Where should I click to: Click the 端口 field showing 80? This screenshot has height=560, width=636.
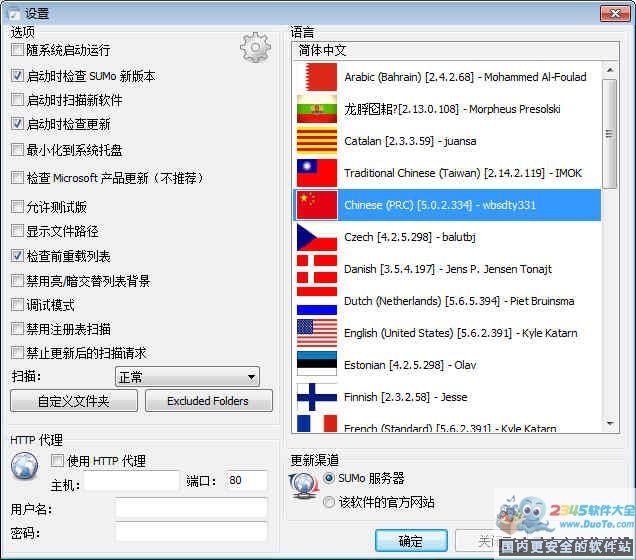point(246,481)
